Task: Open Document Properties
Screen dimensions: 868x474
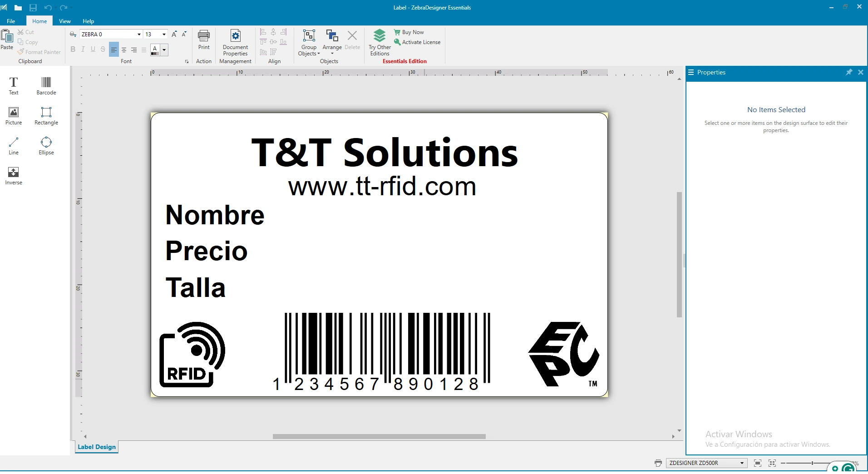Action: [235, 42]
